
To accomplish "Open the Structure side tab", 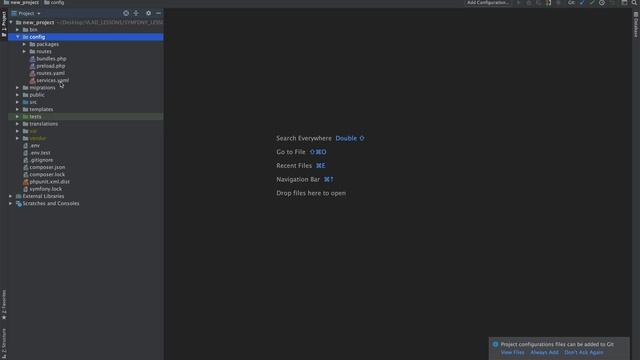I will click(4, 344).
